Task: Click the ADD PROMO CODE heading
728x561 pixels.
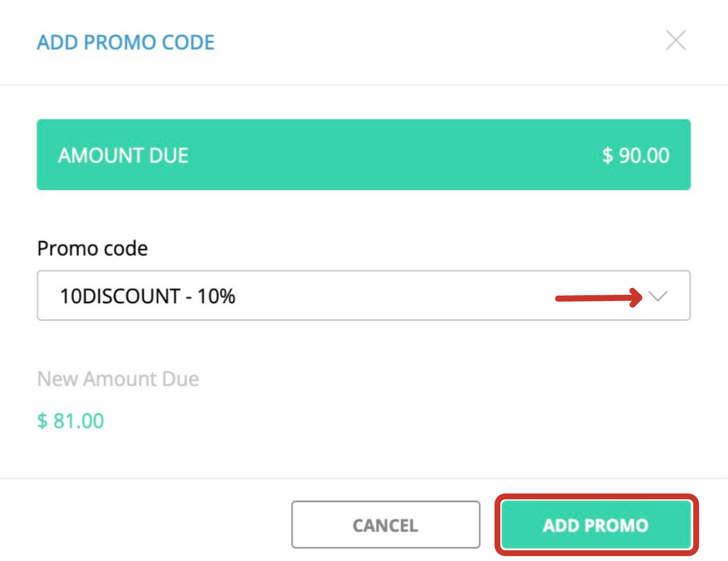Action: [x=125, y=42]
